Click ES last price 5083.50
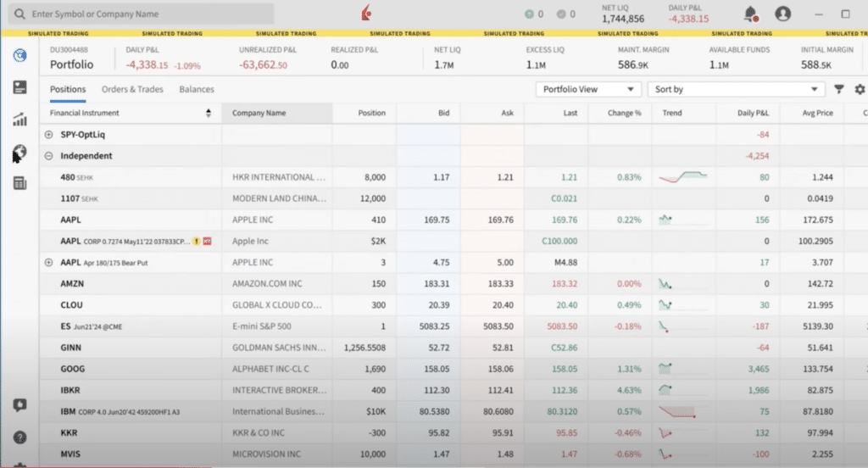 coord(562,326)
